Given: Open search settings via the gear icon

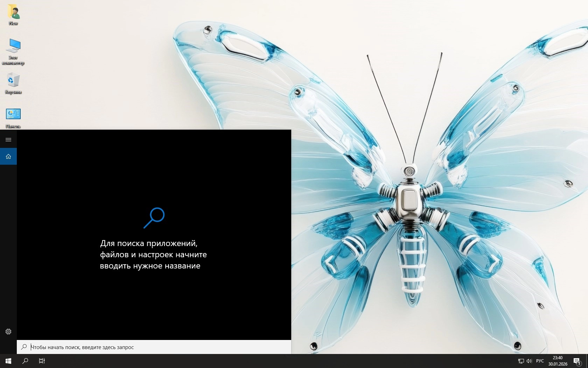Looking at the screenshot, I should pyautogui.click(x=8, y=332).
